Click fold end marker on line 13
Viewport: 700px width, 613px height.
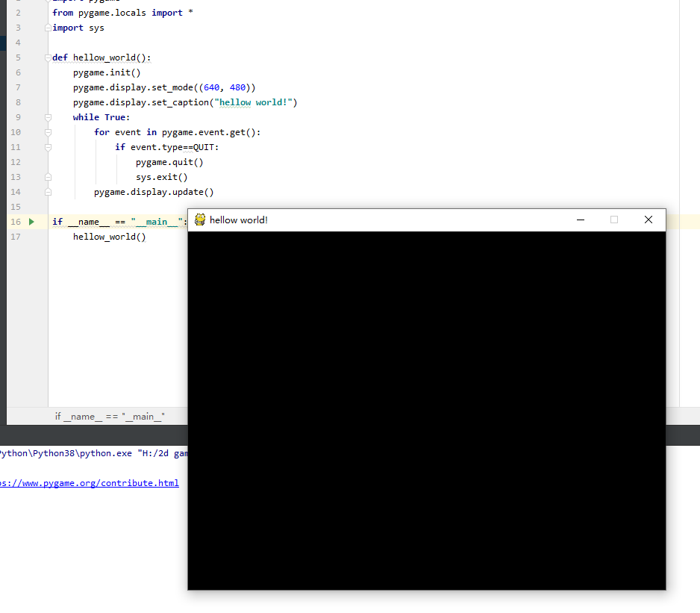tap(48, 178)
